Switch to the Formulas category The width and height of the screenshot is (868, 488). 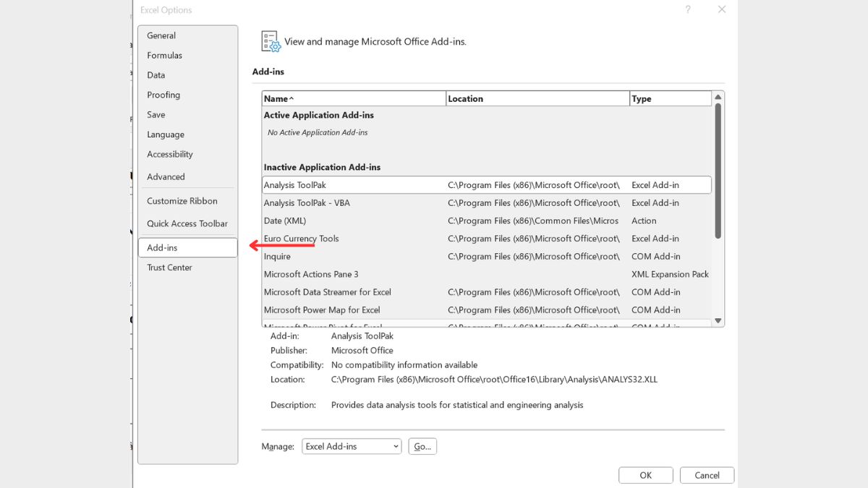click(164, 56)
